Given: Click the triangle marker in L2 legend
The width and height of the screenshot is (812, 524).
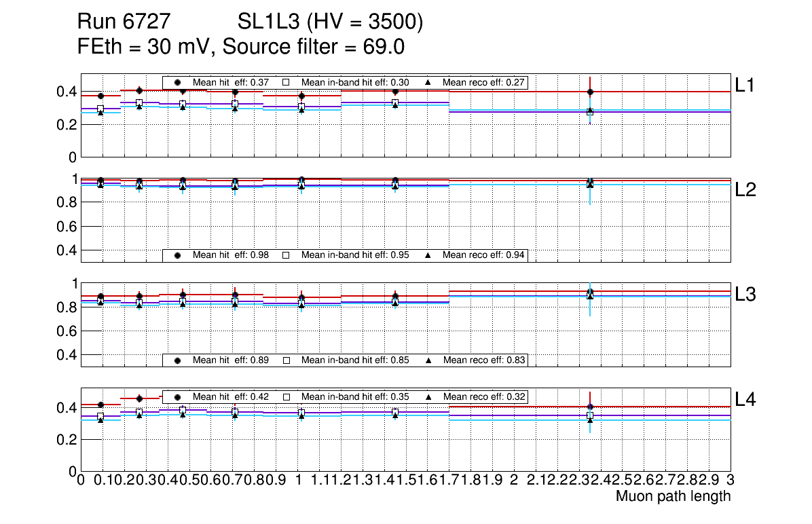Looking at the screenshot, I should coord(429,255).
